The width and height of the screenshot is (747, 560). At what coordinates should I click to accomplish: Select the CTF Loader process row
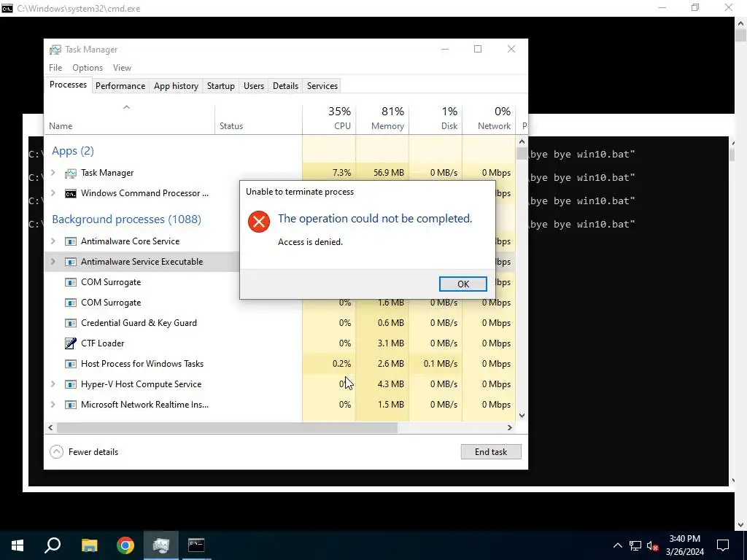(x=280, y=343)
